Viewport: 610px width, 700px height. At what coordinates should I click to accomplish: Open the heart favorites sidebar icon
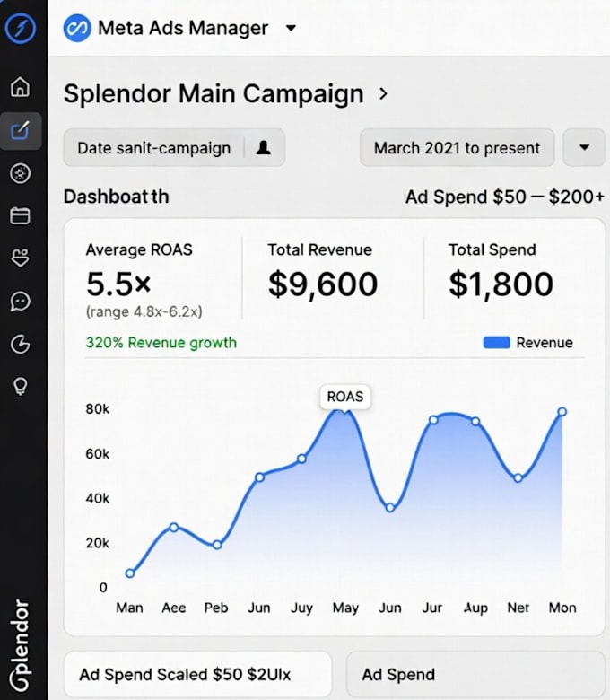coord(20,258)
